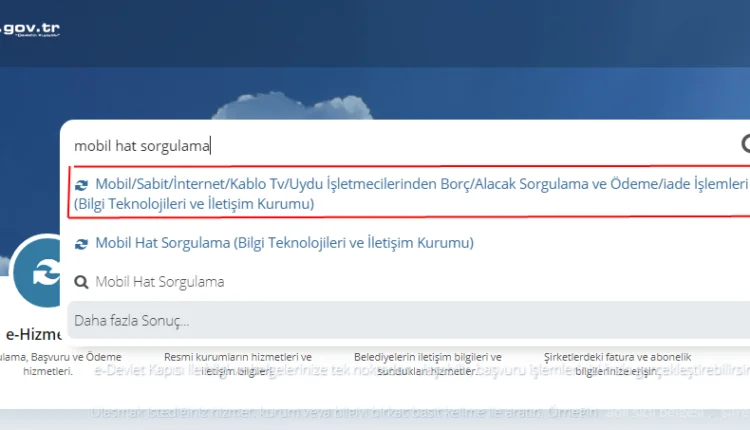Click service icon beside Mobil Hat Sorgulama (Bilgi Teknolojileri)

click(81, 244)
